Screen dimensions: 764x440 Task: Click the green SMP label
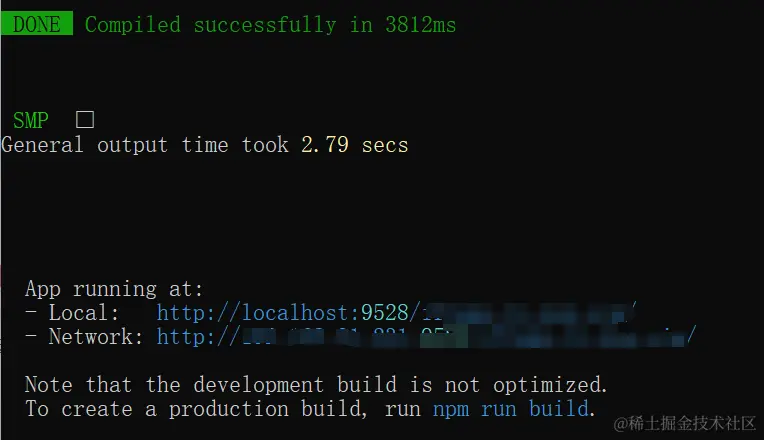[30, 121]
